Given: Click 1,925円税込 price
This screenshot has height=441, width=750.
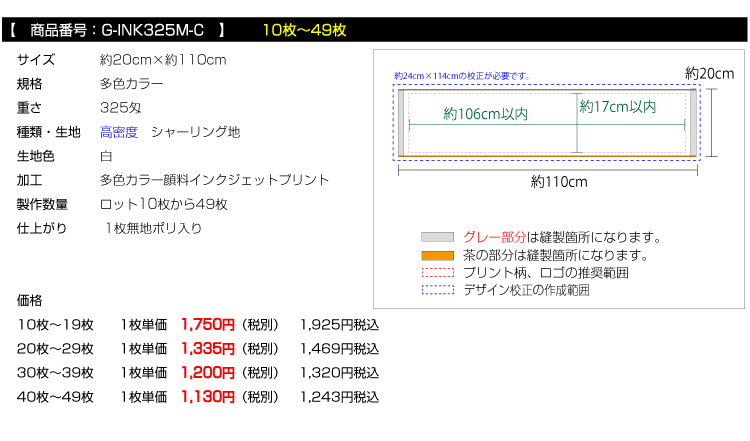Looking at the screenshot, I should point(339,325).
